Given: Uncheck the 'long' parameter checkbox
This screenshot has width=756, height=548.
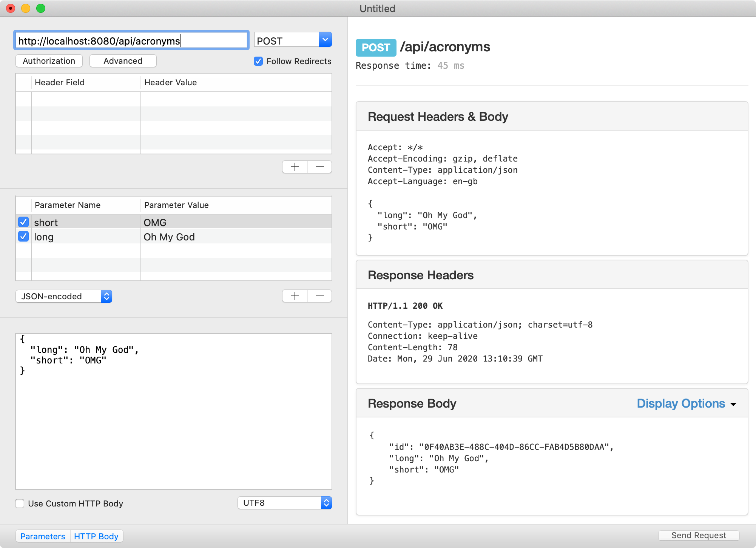Looking at the screenshot, I should 23,237.
